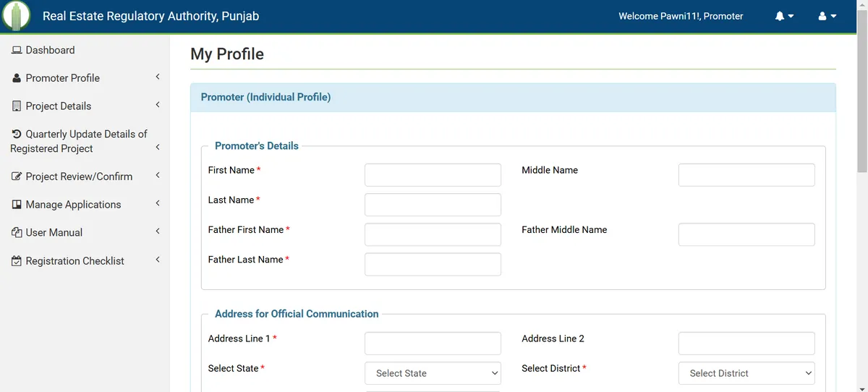Select Manage Applications in the sidebar
868x392 pixels.
point(73,205)
